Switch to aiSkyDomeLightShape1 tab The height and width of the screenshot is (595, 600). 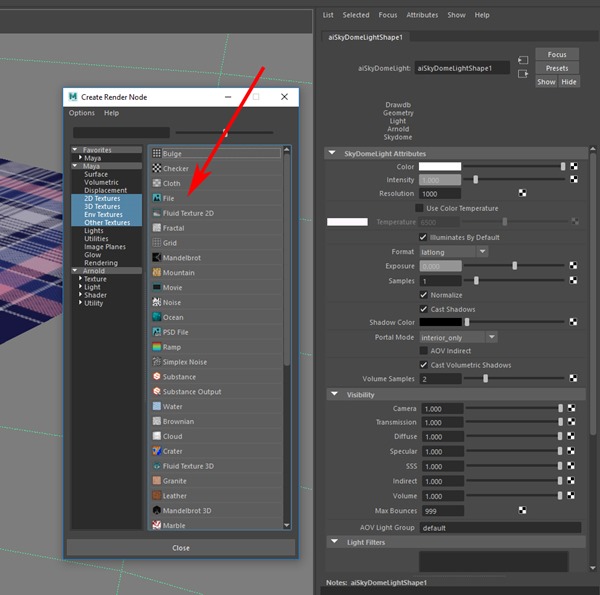(x=365, y=37)
